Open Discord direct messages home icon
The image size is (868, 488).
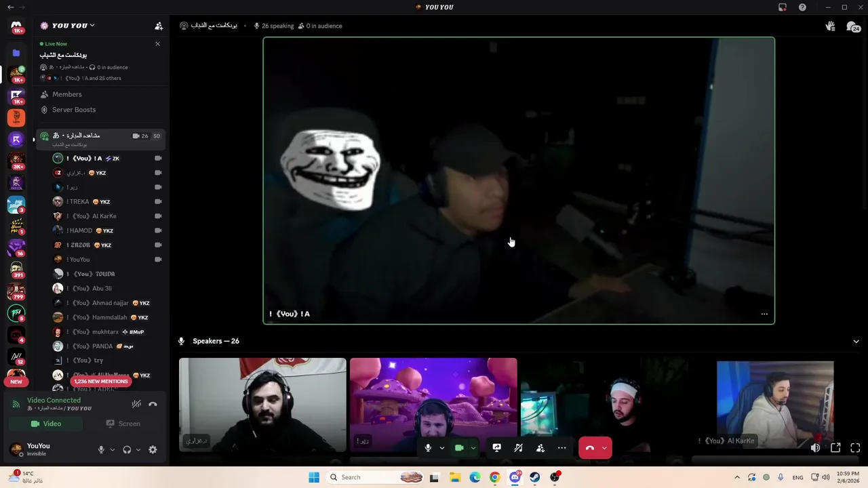pos(16,26)
